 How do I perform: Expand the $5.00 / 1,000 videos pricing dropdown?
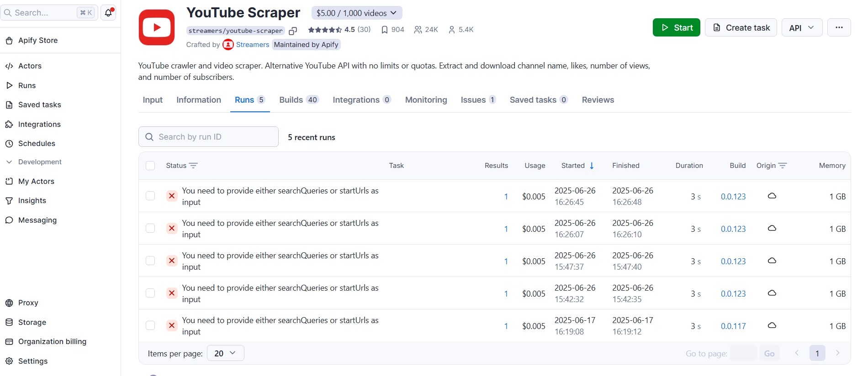[x=357, y=13]
